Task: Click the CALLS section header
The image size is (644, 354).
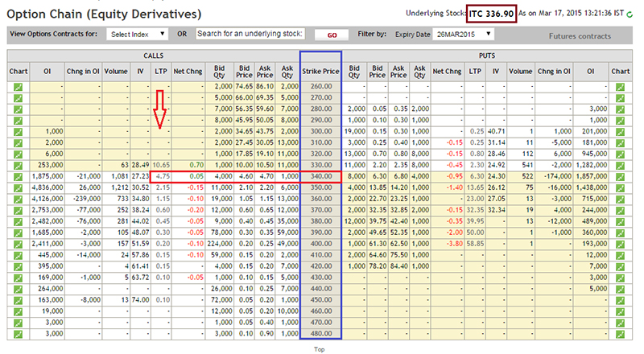Action: (153, 56)
